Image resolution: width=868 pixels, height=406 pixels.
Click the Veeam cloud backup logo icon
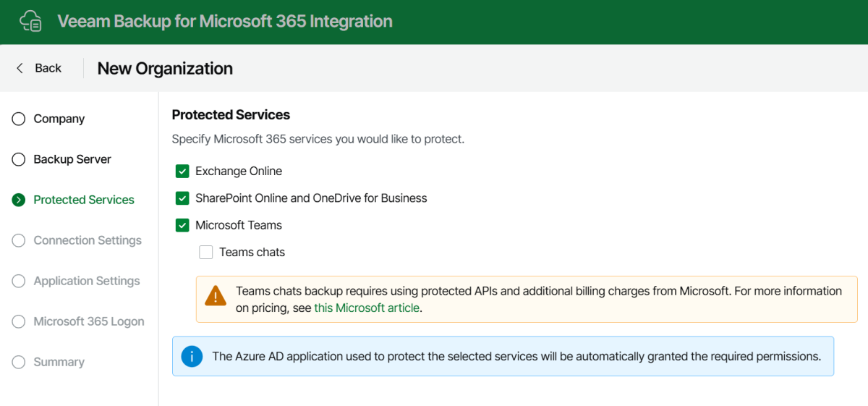point(31,21)
